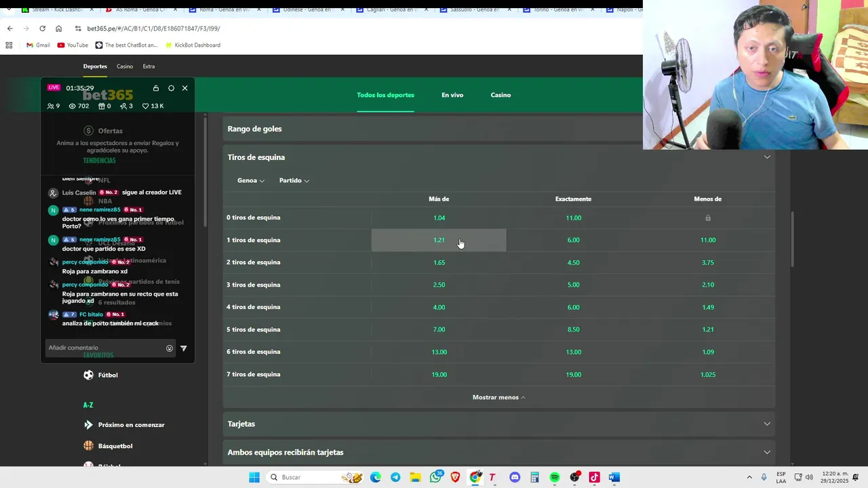Open Spotify from the taskbar

(x=555, y=477)
